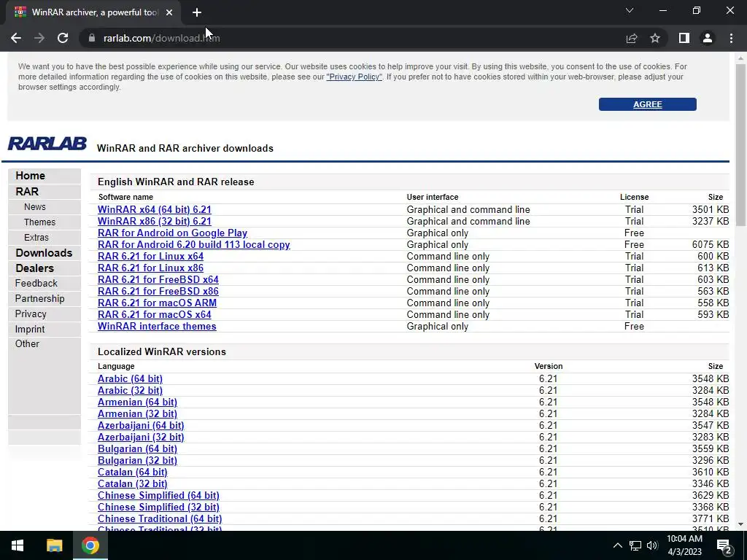Bookmark this page with star icon
The width and height of the screenshot is (747, 560).
pyautogui.click(x=655, y=38)
